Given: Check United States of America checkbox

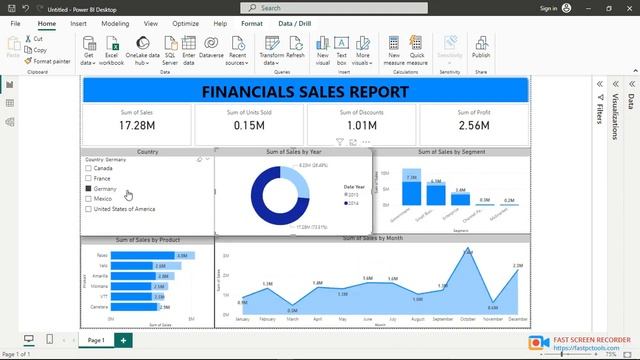Looking at the screenshot, I should coord(88,209).
